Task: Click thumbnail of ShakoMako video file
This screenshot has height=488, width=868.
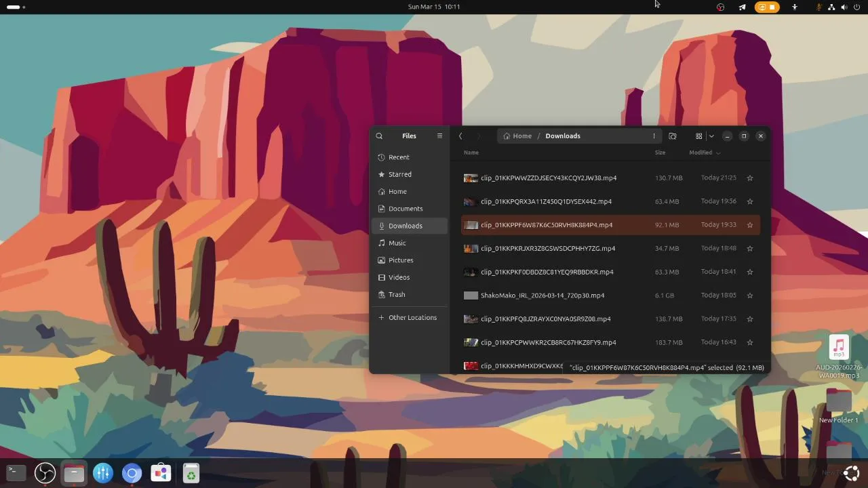Action: (x=471, y=296)
